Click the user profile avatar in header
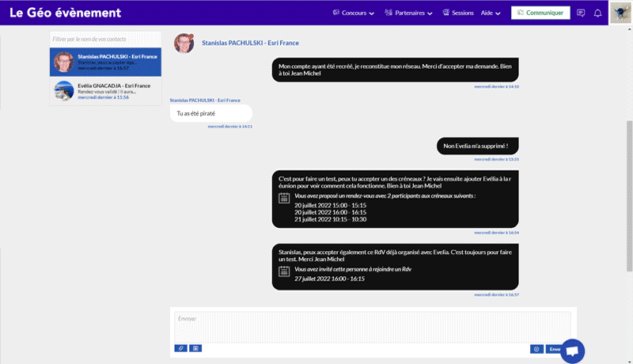Viewport: 633px width, 364px height. [620, 13]
